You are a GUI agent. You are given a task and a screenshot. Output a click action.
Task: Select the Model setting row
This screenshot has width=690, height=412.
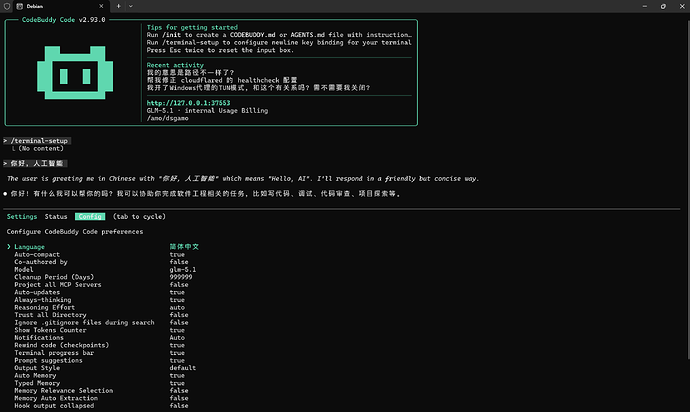point(106,269)
